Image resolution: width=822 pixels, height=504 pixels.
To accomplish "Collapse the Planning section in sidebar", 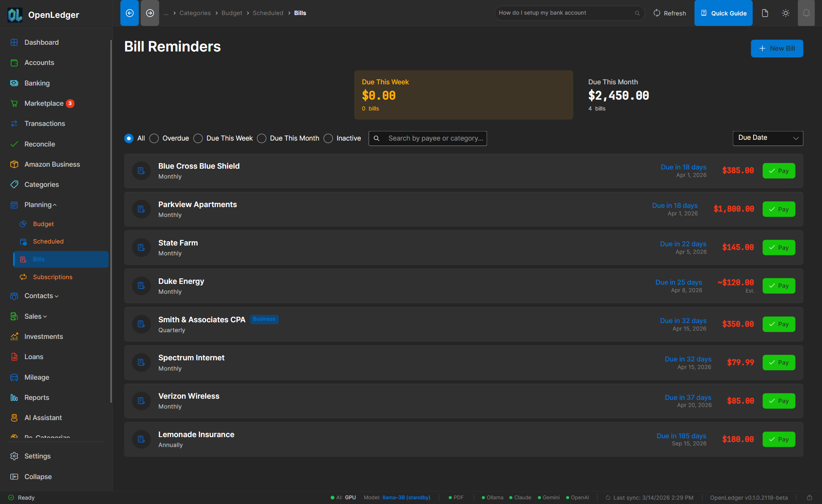I will click(38, 204).
